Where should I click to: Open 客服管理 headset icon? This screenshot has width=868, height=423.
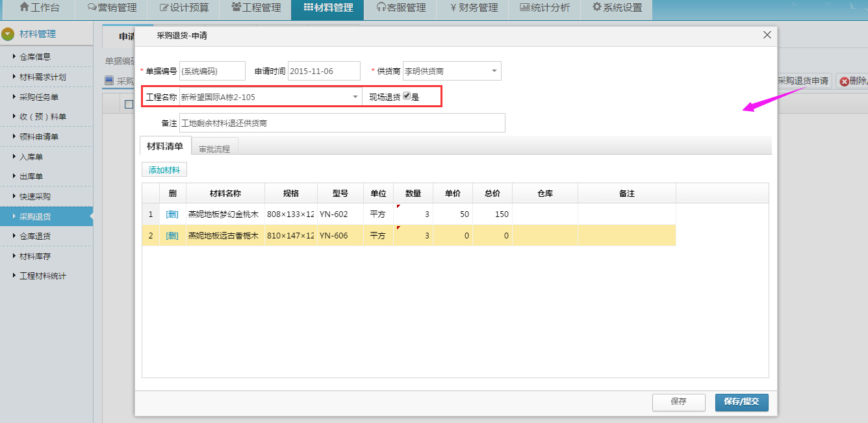(381, 8)
